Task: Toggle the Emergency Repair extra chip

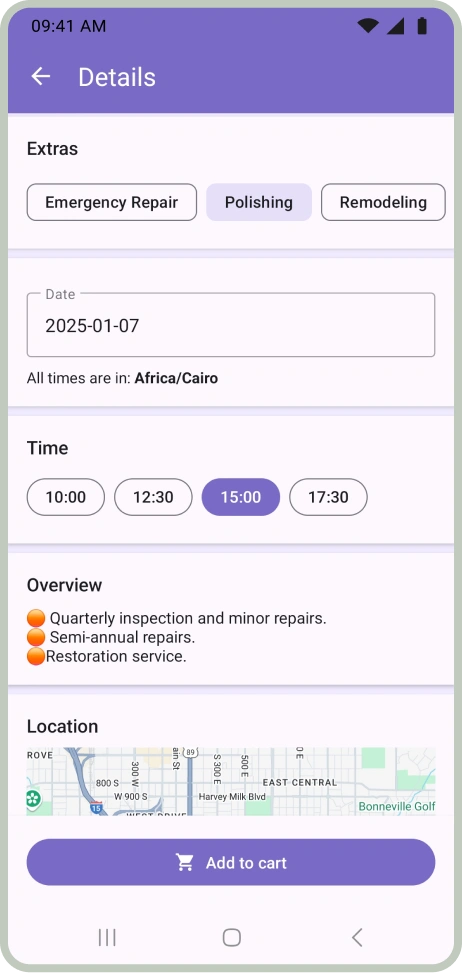Action: (x=112, y=202)
